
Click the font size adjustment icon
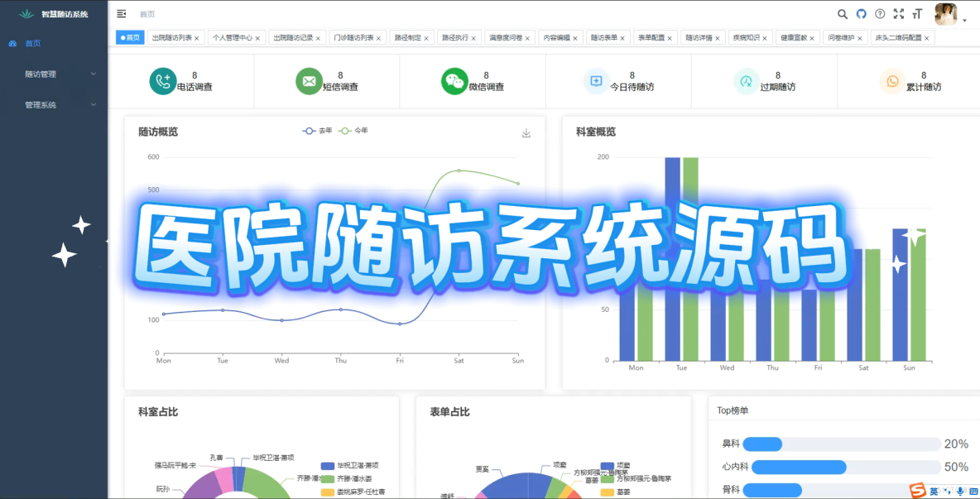click(916, 14)
